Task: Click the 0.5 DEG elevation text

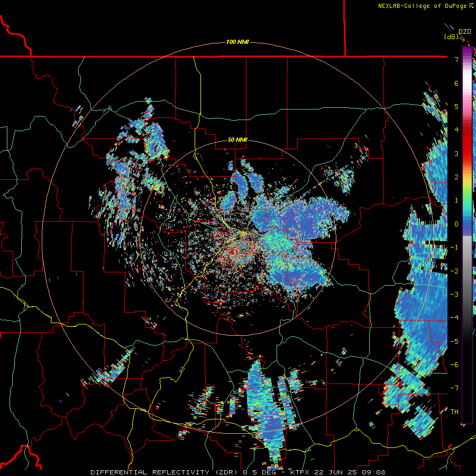Action: pyautogui.click(x=260, y=472)
